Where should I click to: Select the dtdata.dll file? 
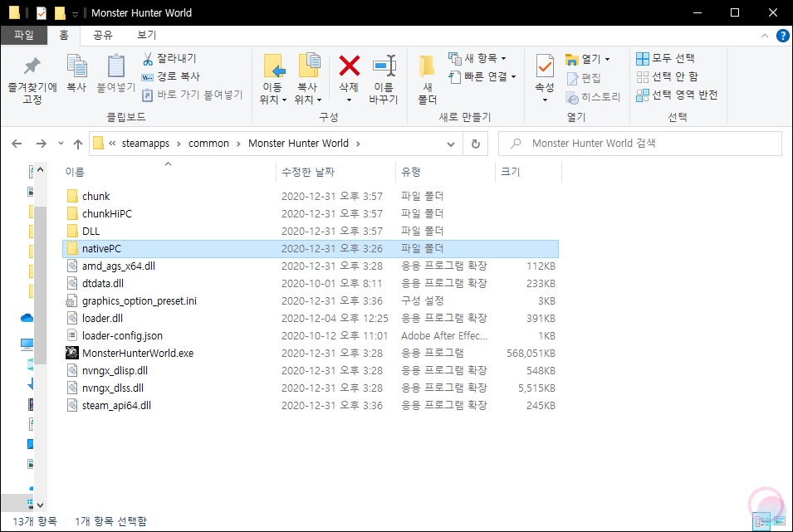(x=311, y=284)
